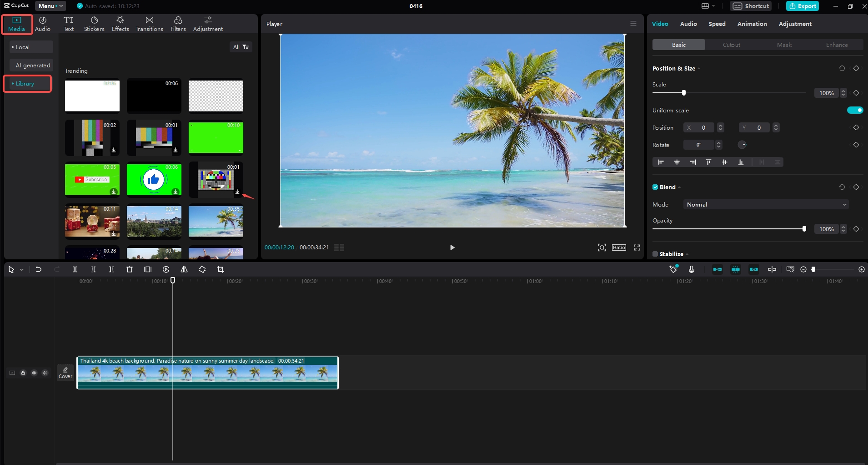Split the clip at the playhead
Screen dimensions: 868x465
75,269
